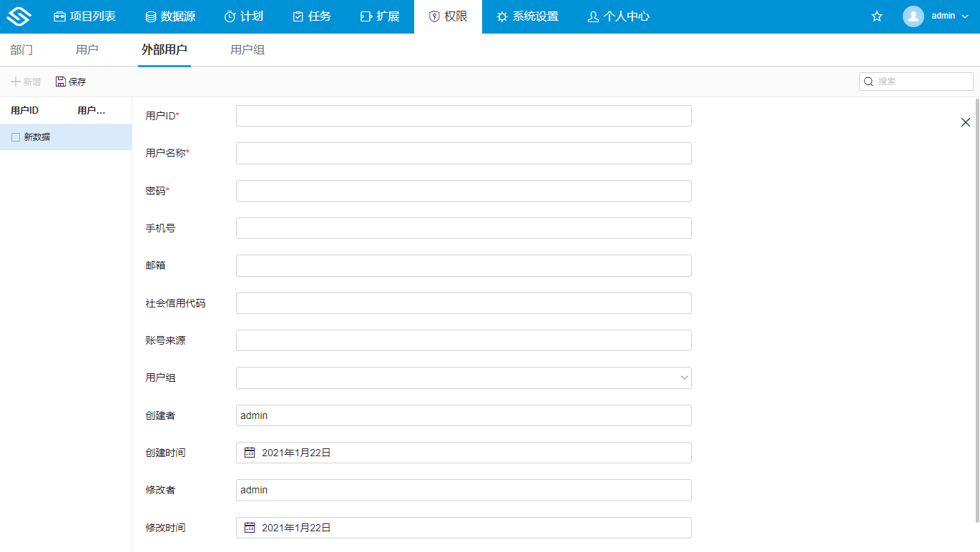Click the 密码 input field

[x=464, y=191]
